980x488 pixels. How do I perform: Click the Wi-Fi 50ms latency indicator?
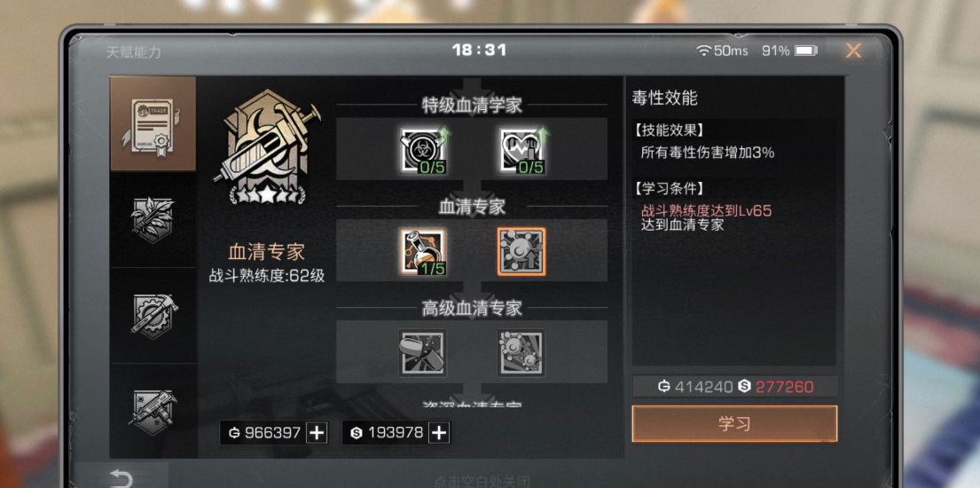point(723,51)
